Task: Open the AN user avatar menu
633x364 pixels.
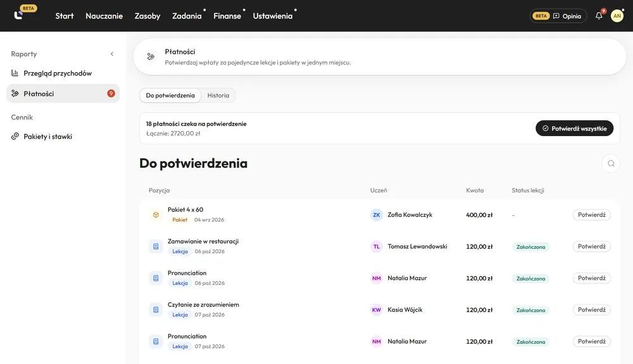Action: [x=617, y=16]
